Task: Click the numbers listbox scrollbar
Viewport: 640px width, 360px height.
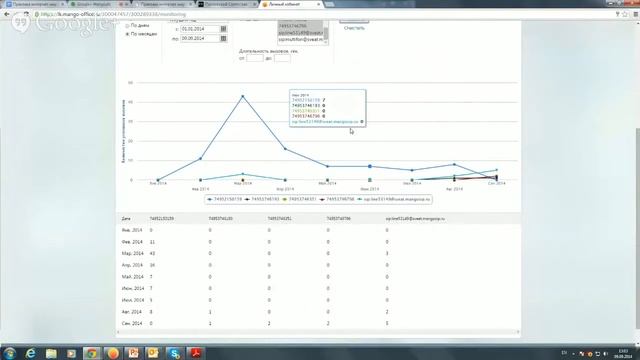Action: [326, 32]
